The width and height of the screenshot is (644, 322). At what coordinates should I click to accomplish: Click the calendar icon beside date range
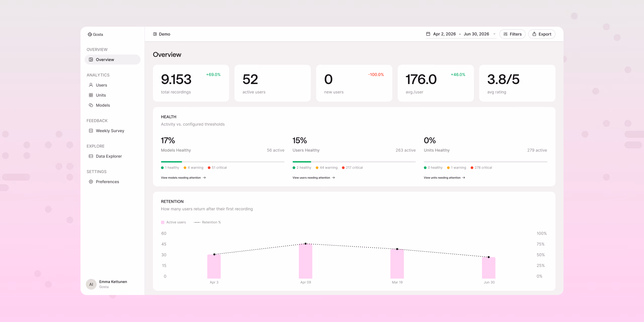[428, 34]
